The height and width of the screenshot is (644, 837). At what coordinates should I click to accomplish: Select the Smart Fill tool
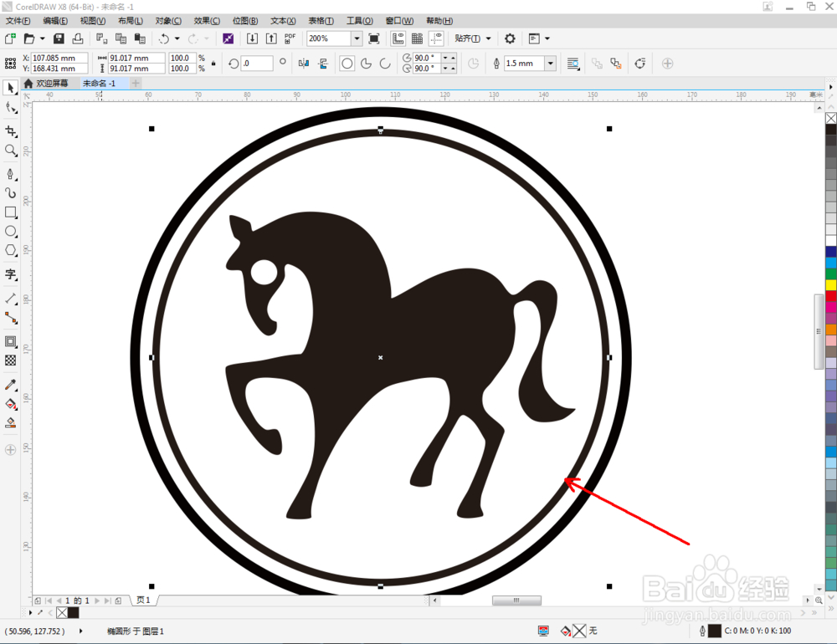[10, 423]
